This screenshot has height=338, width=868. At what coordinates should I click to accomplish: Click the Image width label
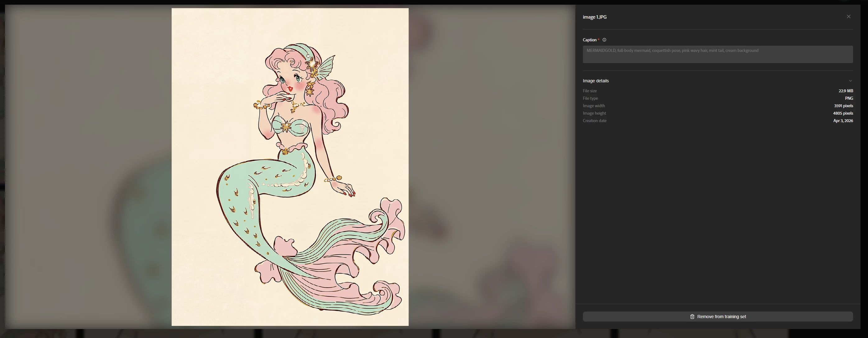[x=594, y=106]
